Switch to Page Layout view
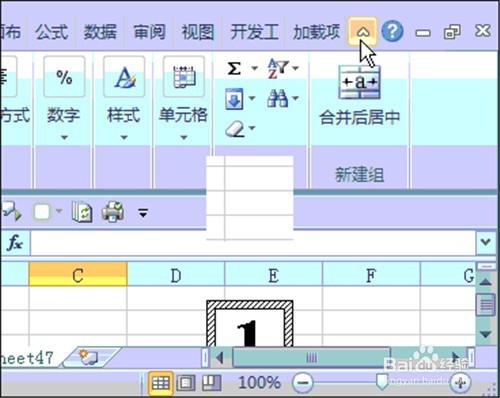This screenshot has width=500, height=398. [186, 383]
